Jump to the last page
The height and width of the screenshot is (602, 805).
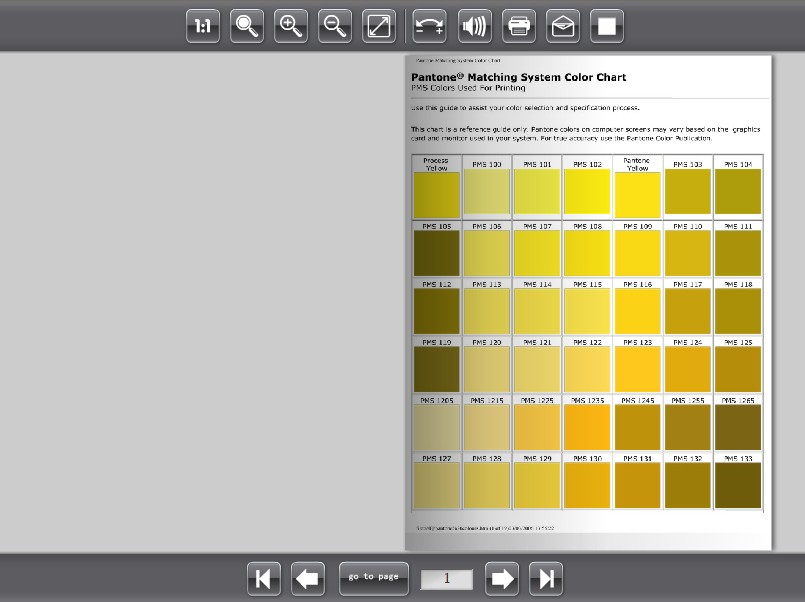(x=546, y=579)
